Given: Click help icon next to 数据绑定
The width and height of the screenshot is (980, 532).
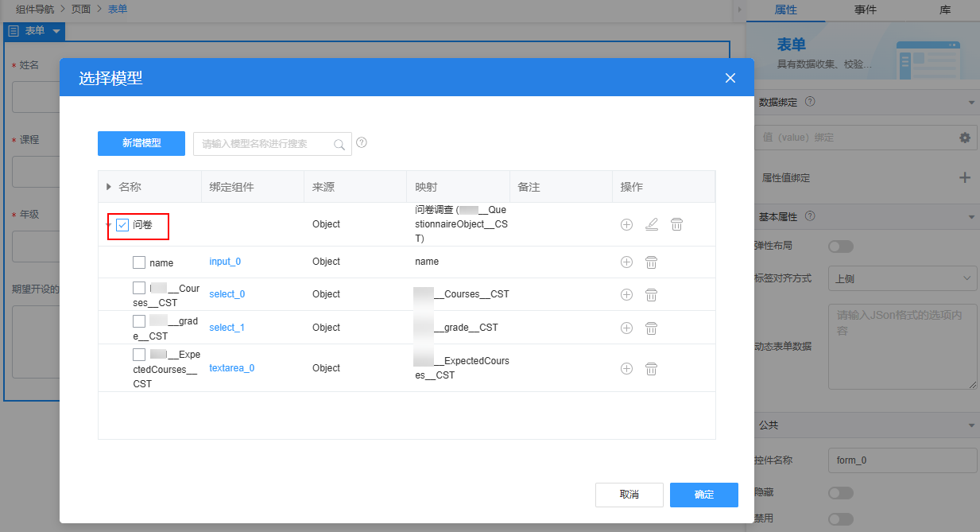Looking at the screenshot, I should point(810,102).
